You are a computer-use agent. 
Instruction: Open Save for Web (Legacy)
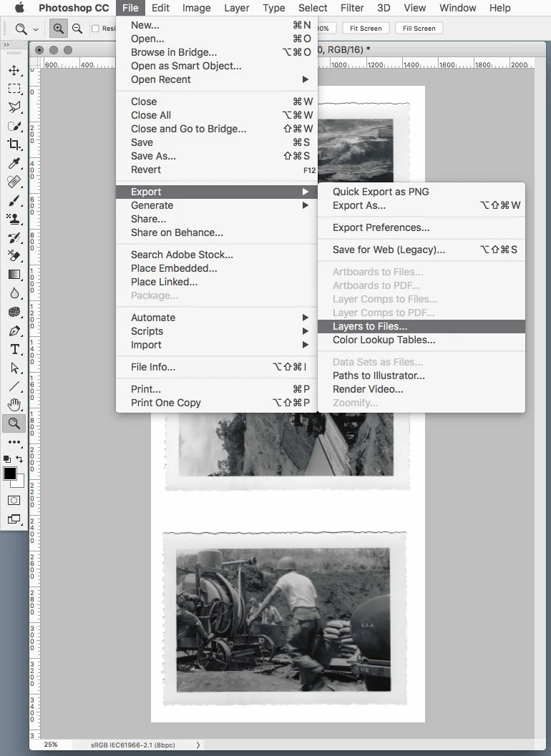click(x=421, y=250)
